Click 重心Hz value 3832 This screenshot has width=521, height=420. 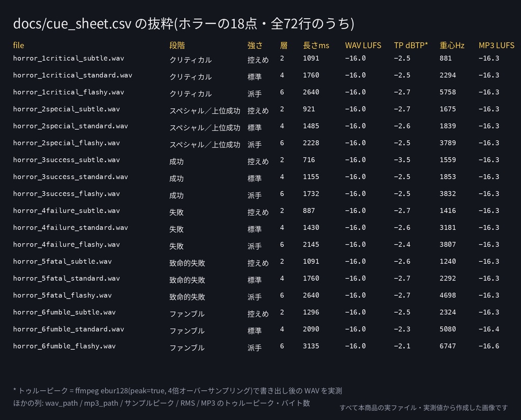[448, 194]
